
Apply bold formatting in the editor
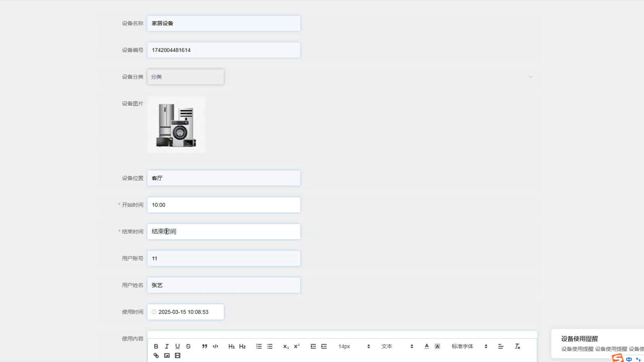(x=156, y=346)
